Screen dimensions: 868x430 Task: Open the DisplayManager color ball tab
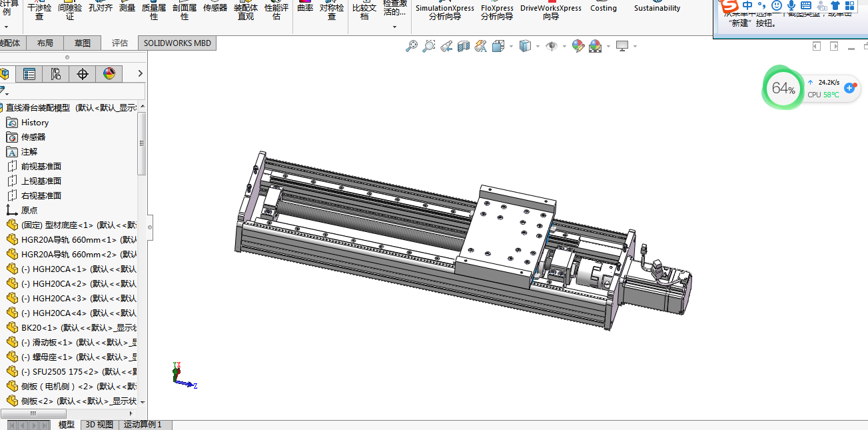coord(109,74)
